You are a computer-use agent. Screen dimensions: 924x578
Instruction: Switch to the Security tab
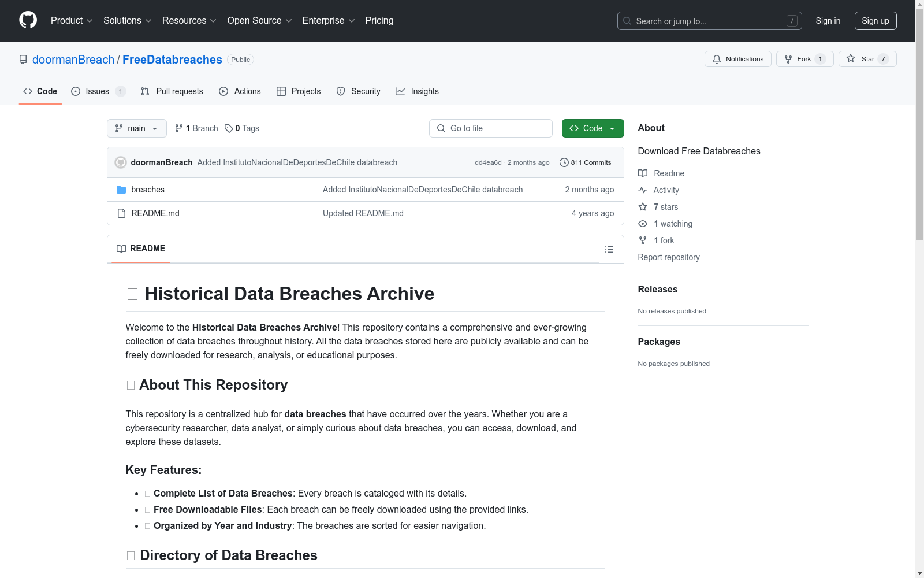(x=359, y=91)
